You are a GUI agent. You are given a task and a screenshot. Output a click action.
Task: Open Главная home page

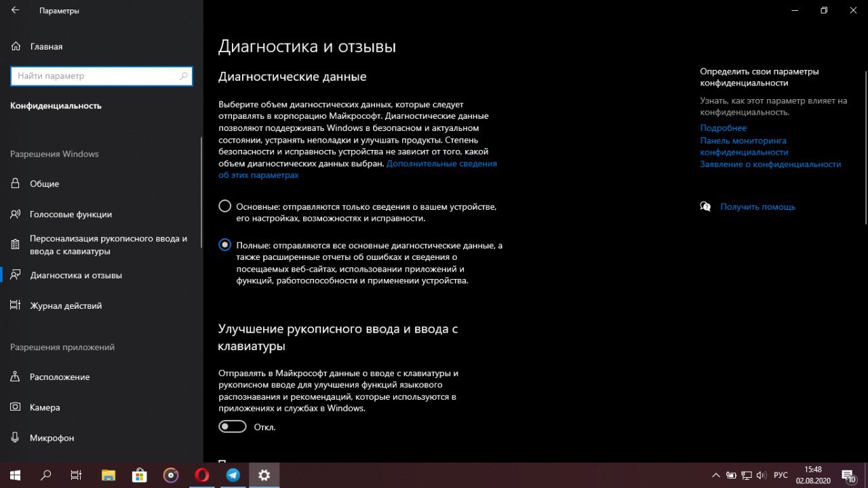37,47
